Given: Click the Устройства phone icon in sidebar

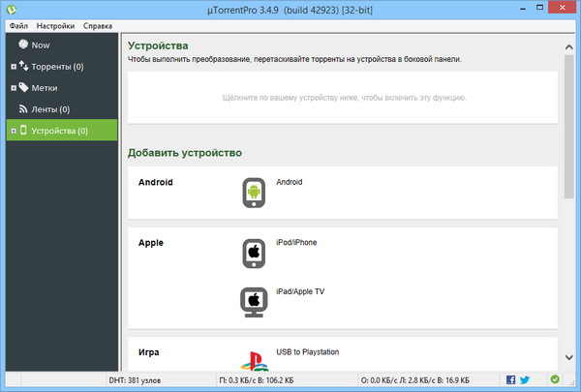Looking at the screenshot, I should pyautogui.click(x=23, y=130).
